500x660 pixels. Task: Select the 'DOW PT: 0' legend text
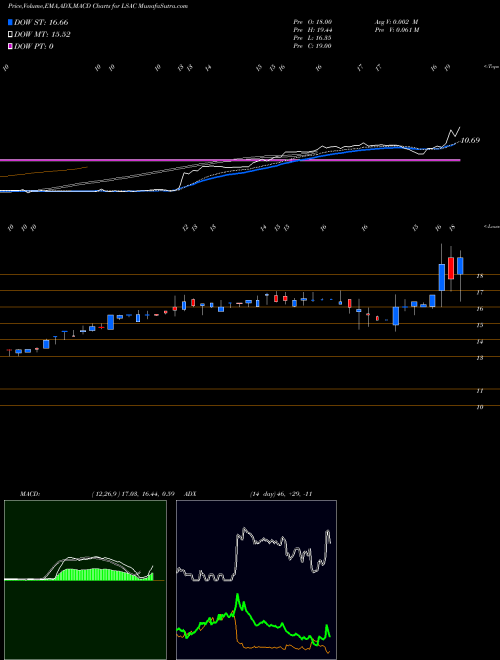click(34, 46)
